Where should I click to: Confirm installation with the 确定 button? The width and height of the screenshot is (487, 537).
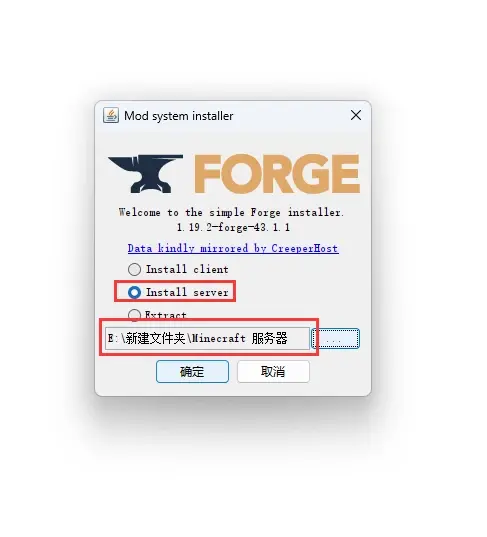(x=192, y=372)
